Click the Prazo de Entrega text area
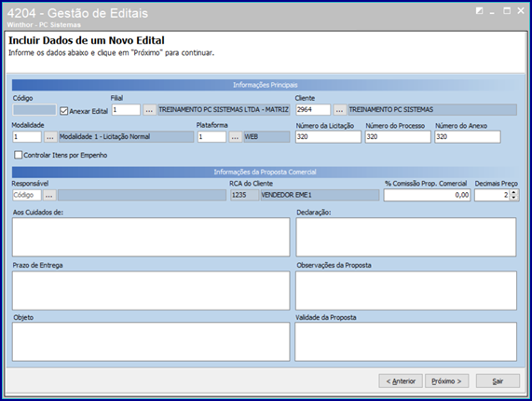This screenshot has width=532, height=401. click(x=151, y=290)
